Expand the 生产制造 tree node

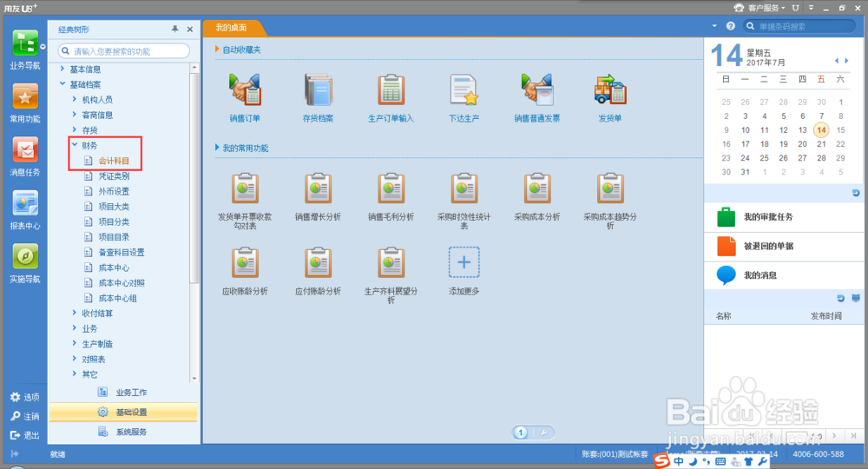(x=75, y=343)
